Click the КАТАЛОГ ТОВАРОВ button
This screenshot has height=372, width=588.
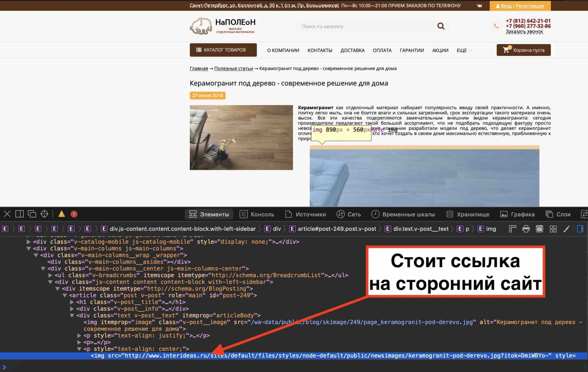coord(223,50)
